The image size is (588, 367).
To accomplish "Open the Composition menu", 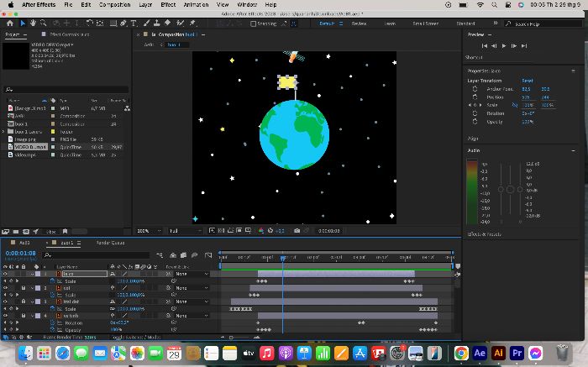I will pyautogui.click(x=115, y=4).
